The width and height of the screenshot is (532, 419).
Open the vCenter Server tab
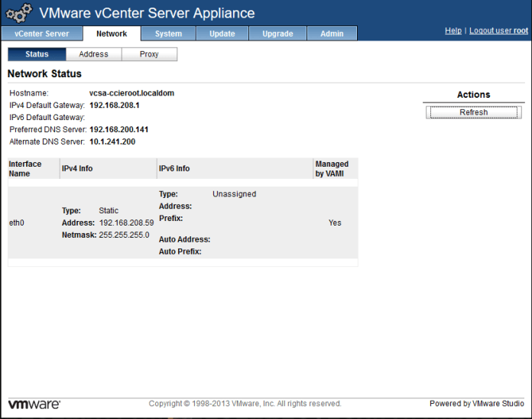(x=41, y=34)
